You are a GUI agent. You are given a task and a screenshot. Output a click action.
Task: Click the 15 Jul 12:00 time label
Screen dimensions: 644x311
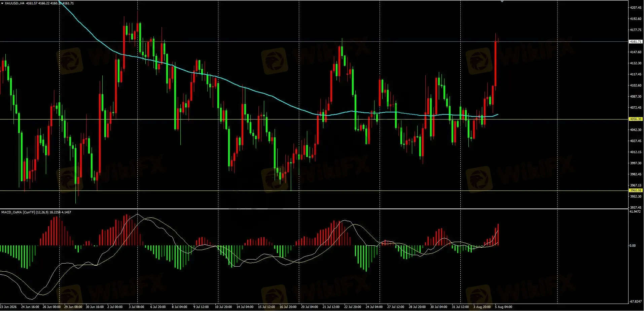[267, 307]
